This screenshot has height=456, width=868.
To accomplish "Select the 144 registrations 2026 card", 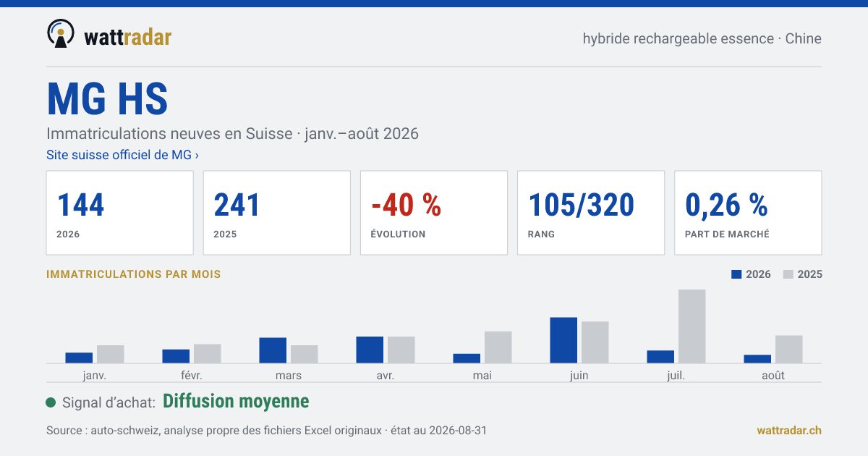I will pyautogui.click(x=120, y=213).
